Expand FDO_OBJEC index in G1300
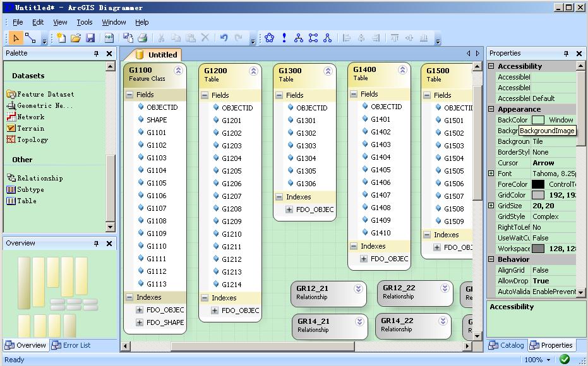The image size is (588, 366). [289, 210]
